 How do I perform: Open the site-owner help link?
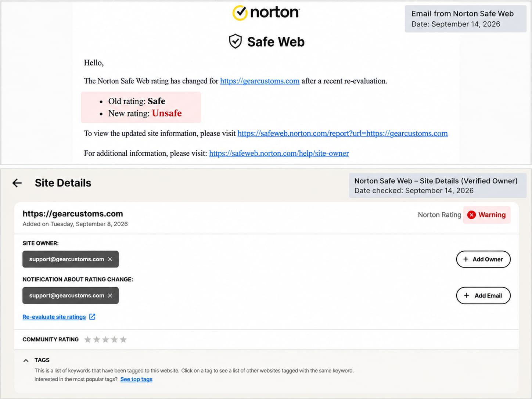pyautogui.click(x=279, y=153)
